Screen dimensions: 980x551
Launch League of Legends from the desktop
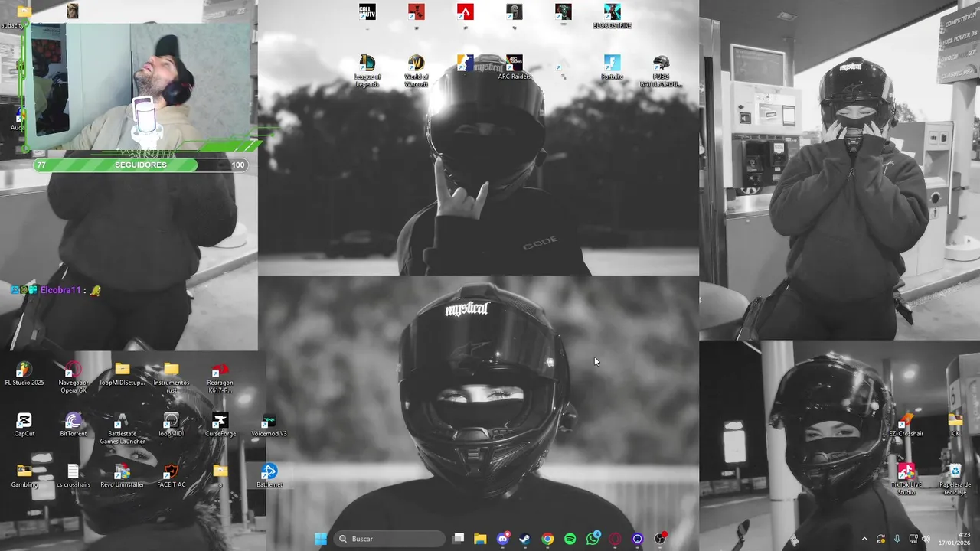coord(367,70)
